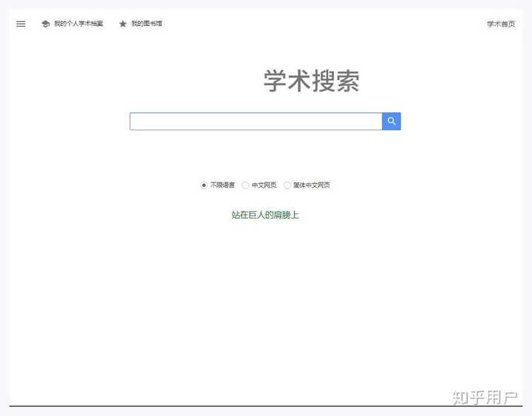
Task: Focus the academic search input field
Action: coord(256,121)
